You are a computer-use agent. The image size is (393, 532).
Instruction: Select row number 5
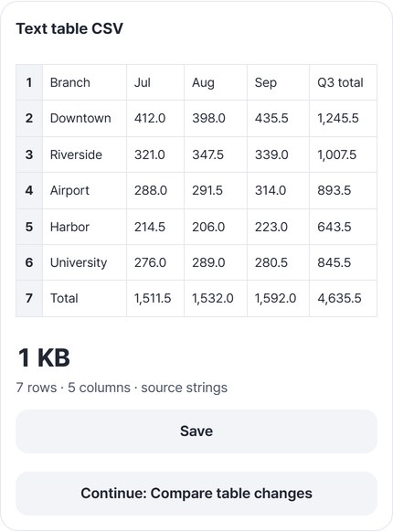pos(29,227)
